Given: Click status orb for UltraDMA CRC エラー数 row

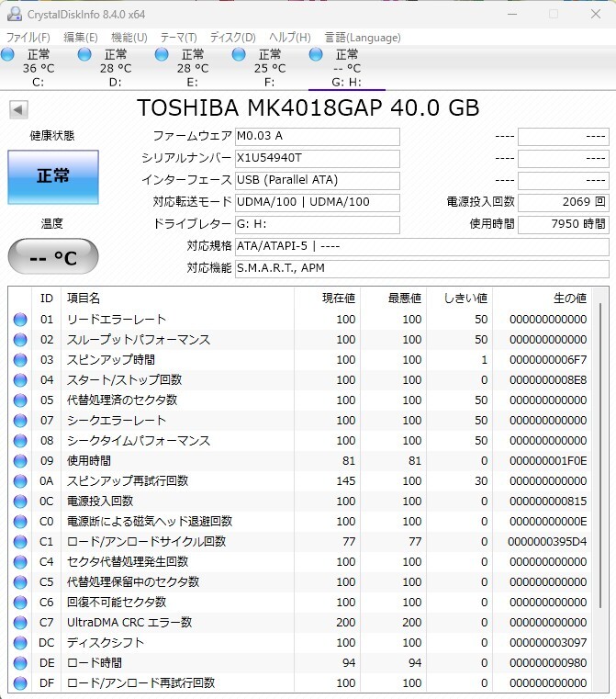Looking at the screenshot, I should click(x=20, y=623).
